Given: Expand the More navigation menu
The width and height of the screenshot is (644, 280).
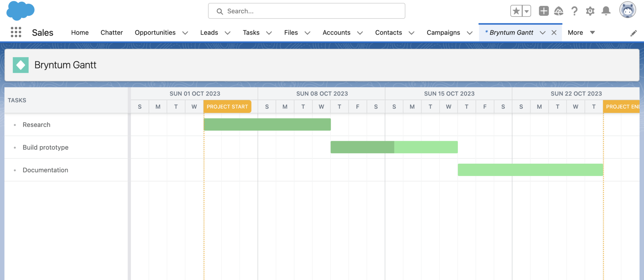Looking at the screenshot, I should (x=581, y=33).
